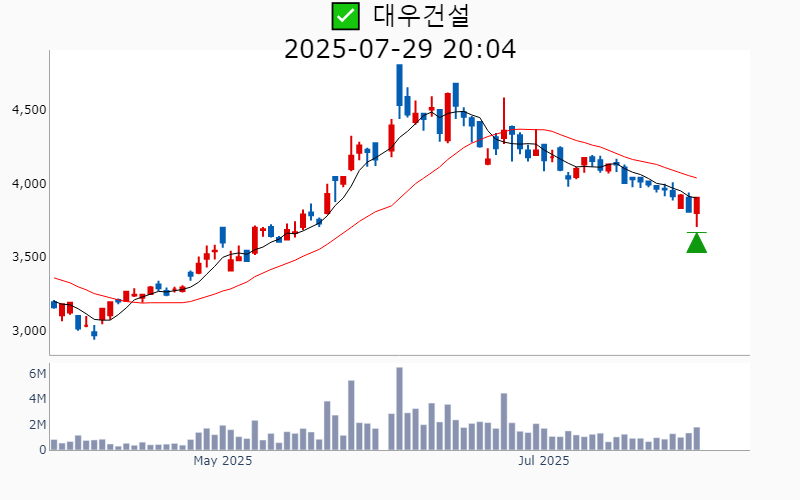This screenshot has width=800, height=500.
Task: Click the 2M volume axis label
Action: click(x=37, y=424)
